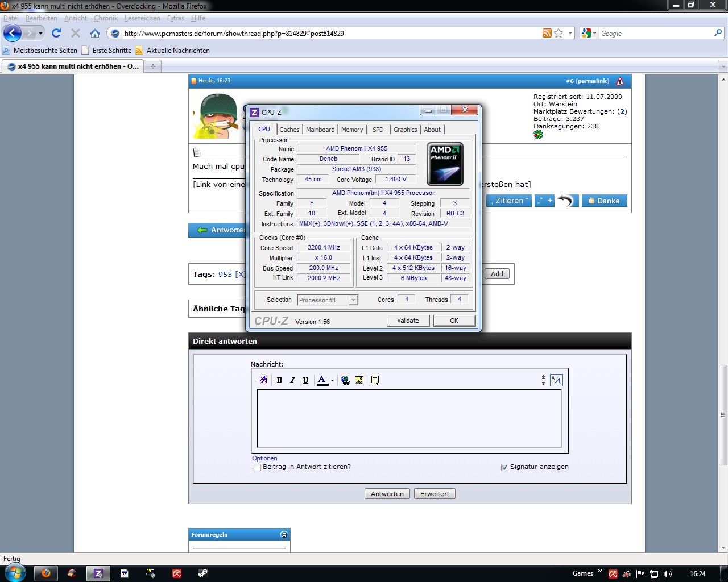Uncheck Signatur anzeigen checkbox
The height and width of the screenshot is (582, 728).
(504, 467)
